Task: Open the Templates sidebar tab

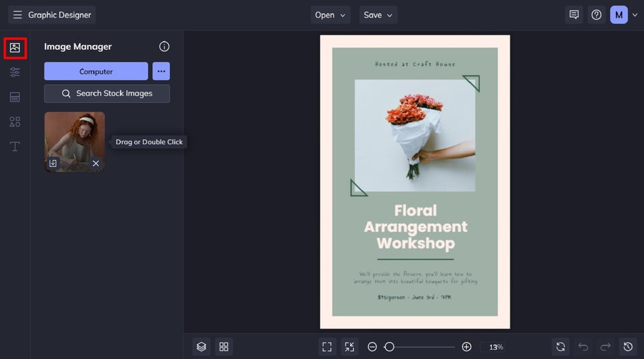Action: pyautogui.click(x=15, y=97)
